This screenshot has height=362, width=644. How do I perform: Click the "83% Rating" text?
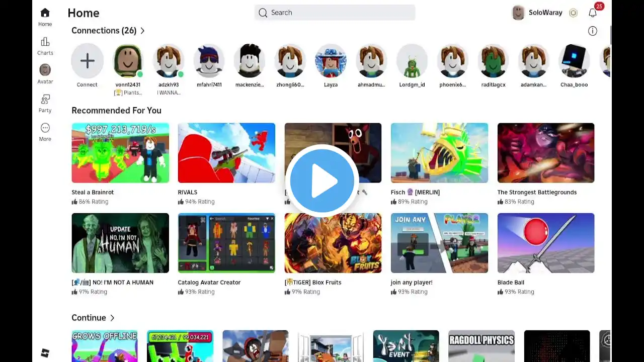pos(519,202)
